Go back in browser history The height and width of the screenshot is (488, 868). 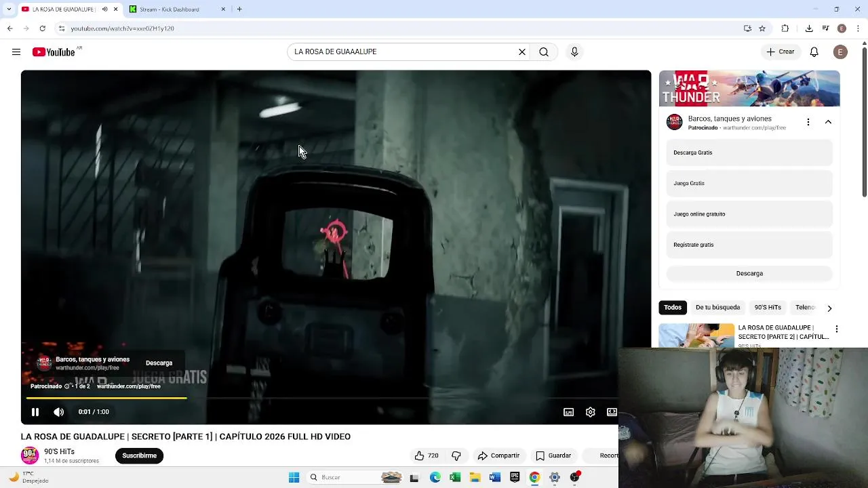click(9, 28)
